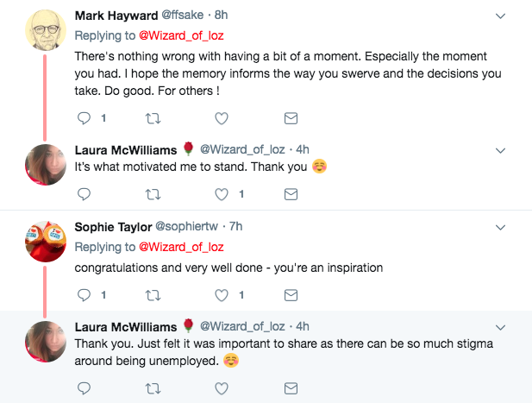Retweet Mark Hayward's tweet
This screenshot has width=532, height=403.
(153, 117)
